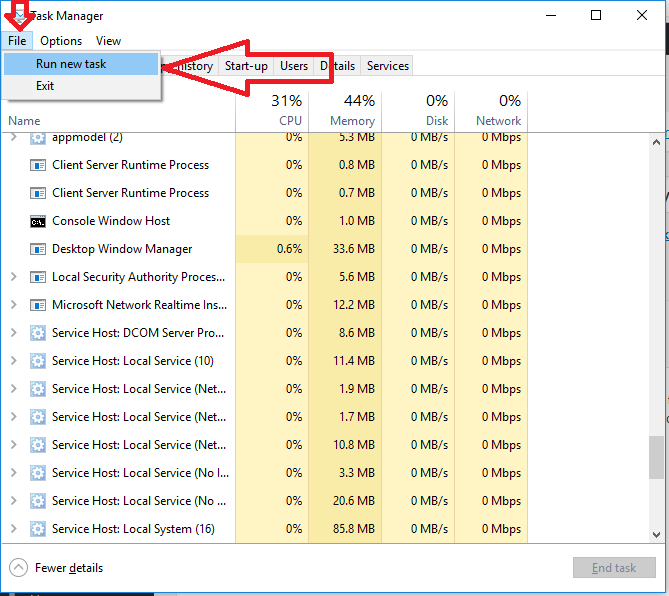Image resolution: width=669 pixels, height=596 pixels.
Task: Click the Service Host: Local System gear icon
Action: (38, 529)
